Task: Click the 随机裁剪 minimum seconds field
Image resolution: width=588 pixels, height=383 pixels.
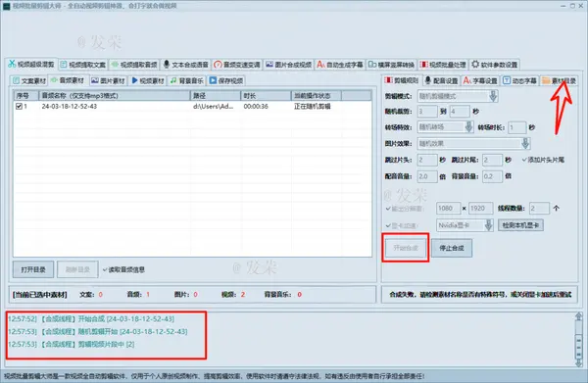Action: [427, 112]
